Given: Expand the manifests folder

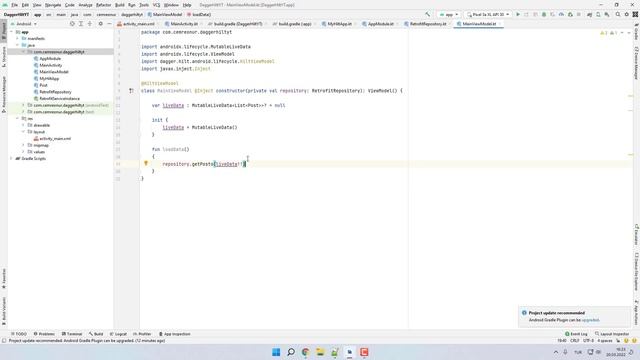Looking at the screenshot, I should [18, 38].
